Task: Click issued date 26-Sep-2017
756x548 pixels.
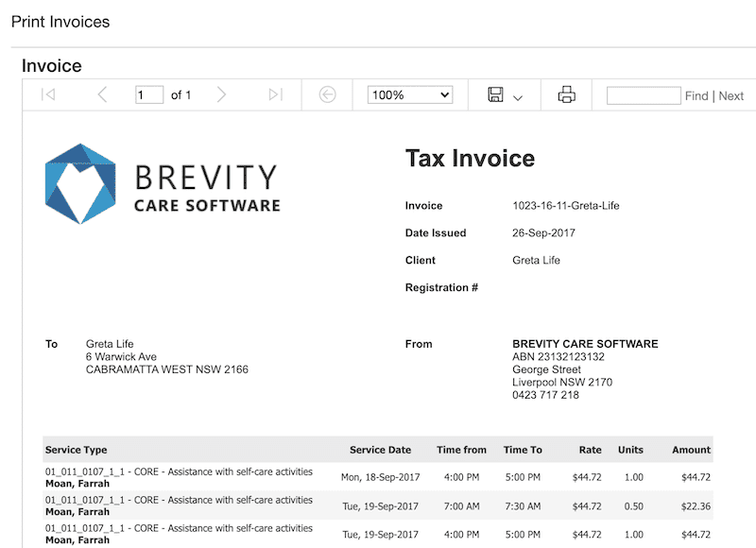Action: [x=543, y=232]
